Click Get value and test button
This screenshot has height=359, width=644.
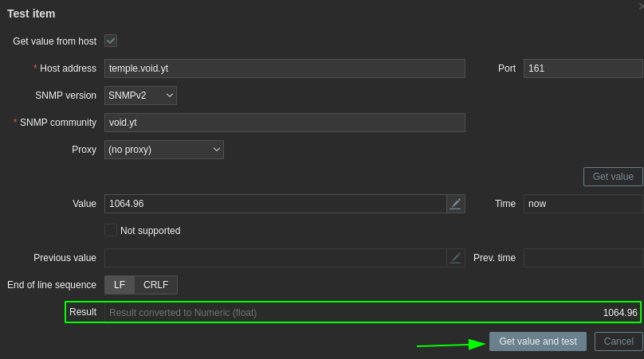538,341
